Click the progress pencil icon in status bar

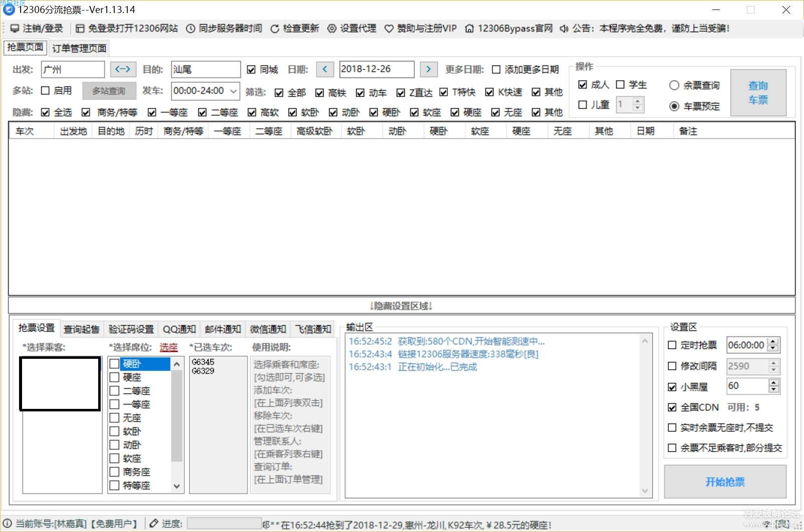pyautogui.click(x=154, y=523)
